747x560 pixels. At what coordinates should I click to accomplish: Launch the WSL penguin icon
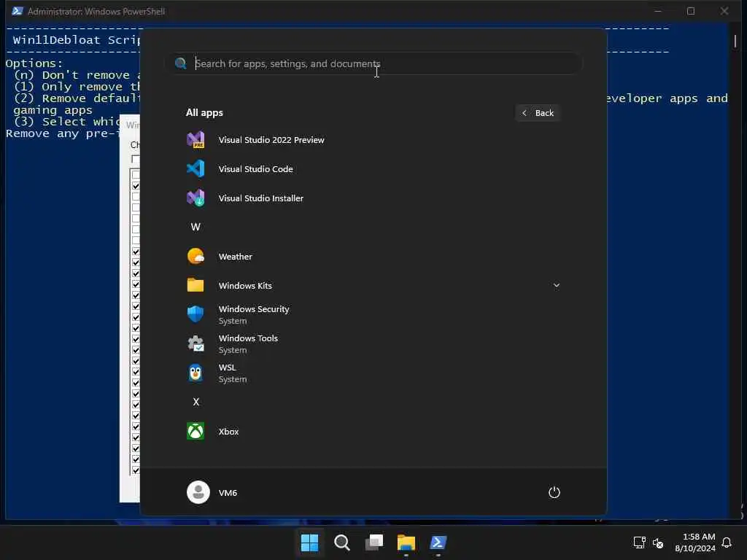[196, 373]
